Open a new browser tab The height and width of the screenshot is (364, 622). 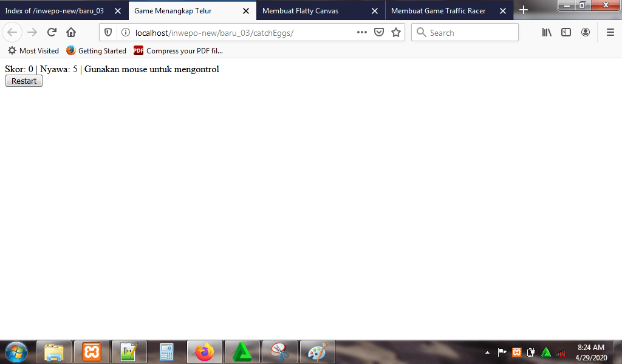pyautogui.click(x=524, y=10)
